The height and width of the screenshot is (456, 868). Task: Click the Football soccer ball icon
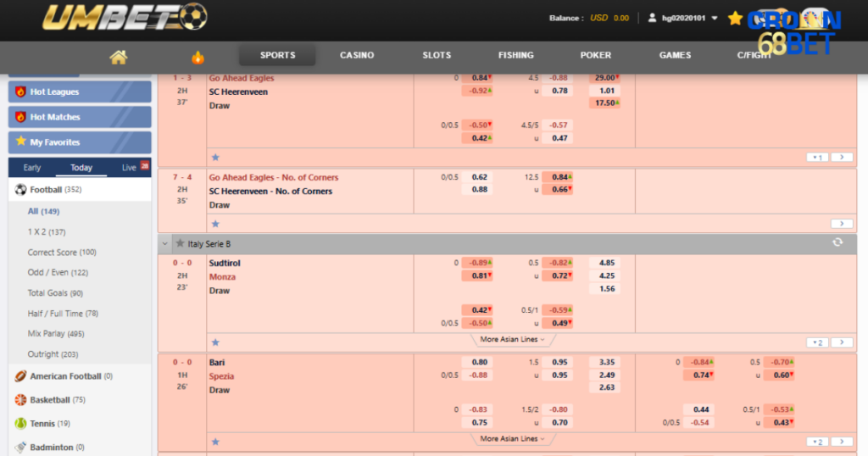point(20,190)
